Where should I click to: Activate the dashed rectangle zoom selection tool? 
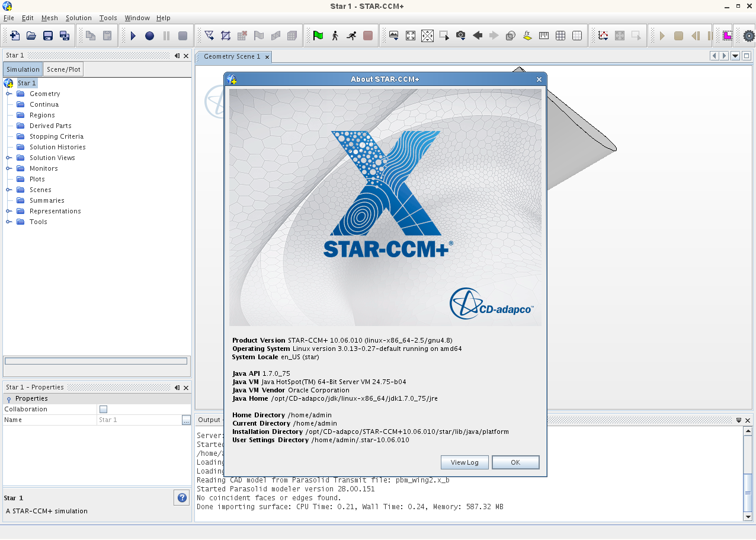pyautogui.click(x=444, y=36)
